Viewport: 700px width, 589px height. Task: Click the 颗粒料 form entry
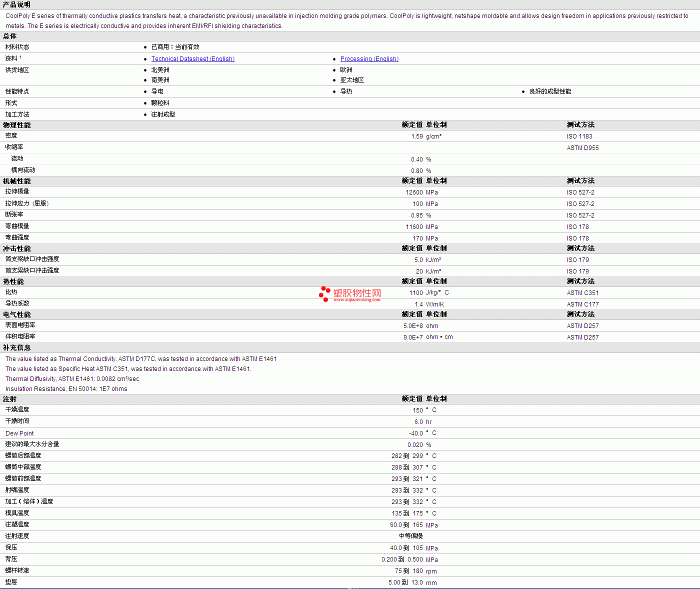tap(160, 103)
